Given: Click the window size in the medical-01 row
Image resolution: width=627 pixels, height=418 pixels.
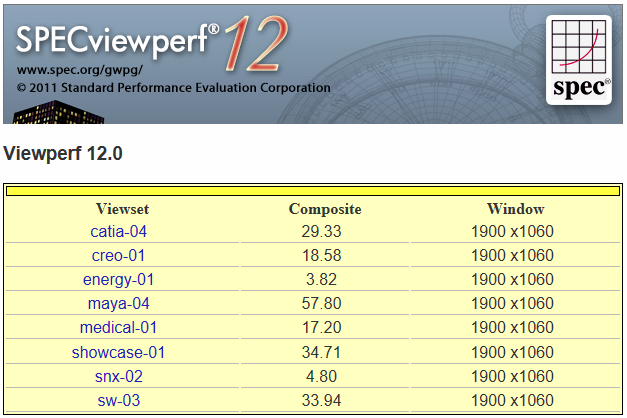Looking at the screenshot, I should (512, 328).
